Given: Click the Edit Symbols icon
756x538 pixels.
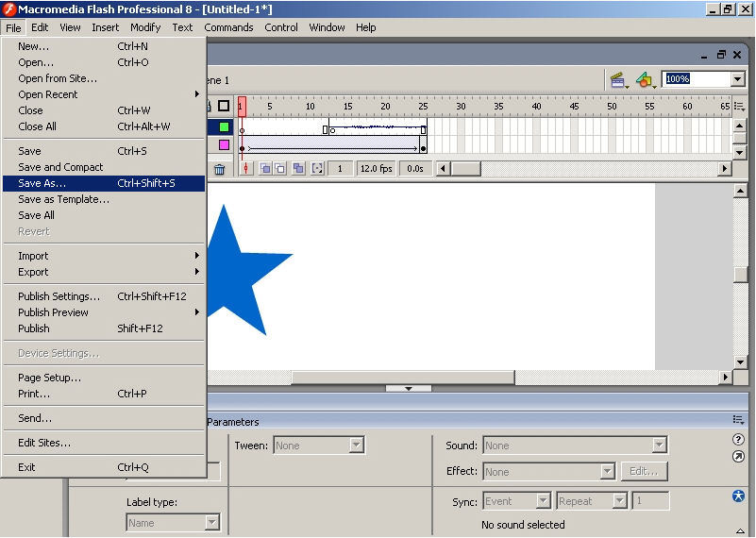Looking at the screenshot, I should click(x=646, y=80).
